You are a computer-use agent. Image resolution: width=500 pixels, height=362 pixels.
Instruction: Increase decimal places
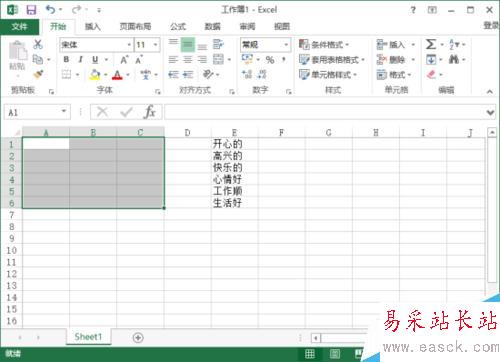point(247,74)
